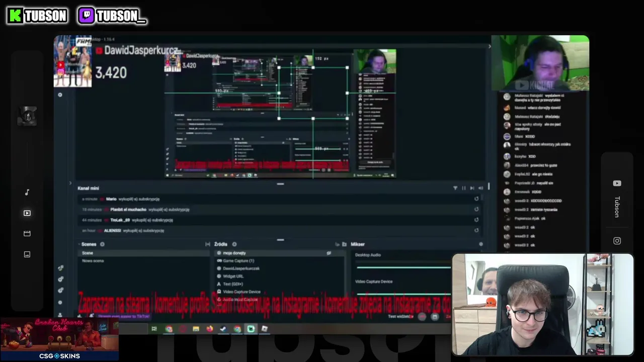Expand the collapsed panel chevron near Kanal mini

click(x=70, y=183)
